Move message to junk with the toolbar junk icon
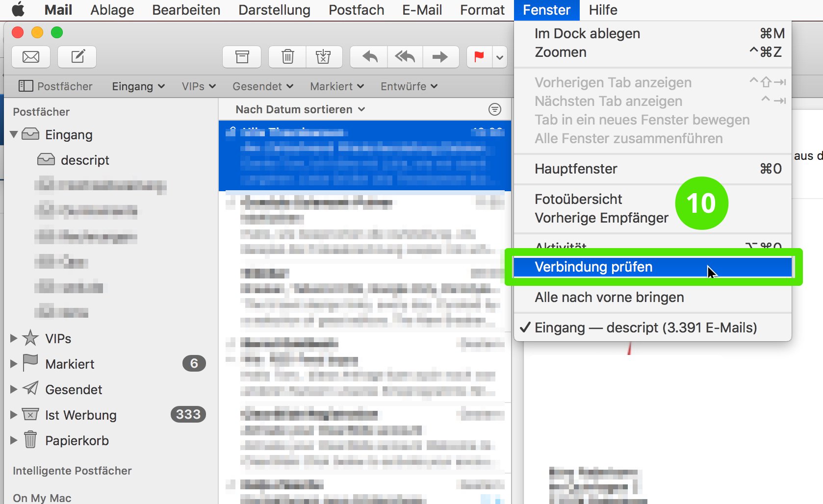The height and width of the screenshot is (504, 823). pyautogui.click(x=324, y=57)
